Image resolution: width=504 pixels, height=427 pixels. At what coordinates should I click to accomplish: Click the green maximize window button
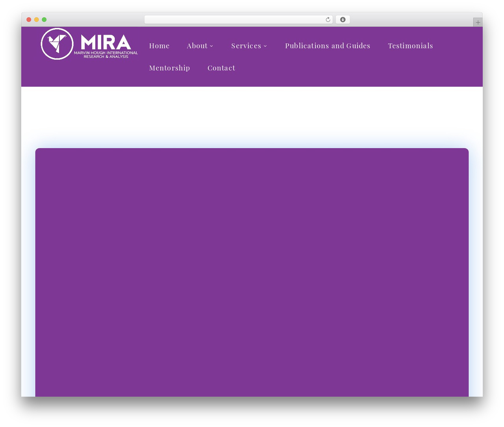44,20
